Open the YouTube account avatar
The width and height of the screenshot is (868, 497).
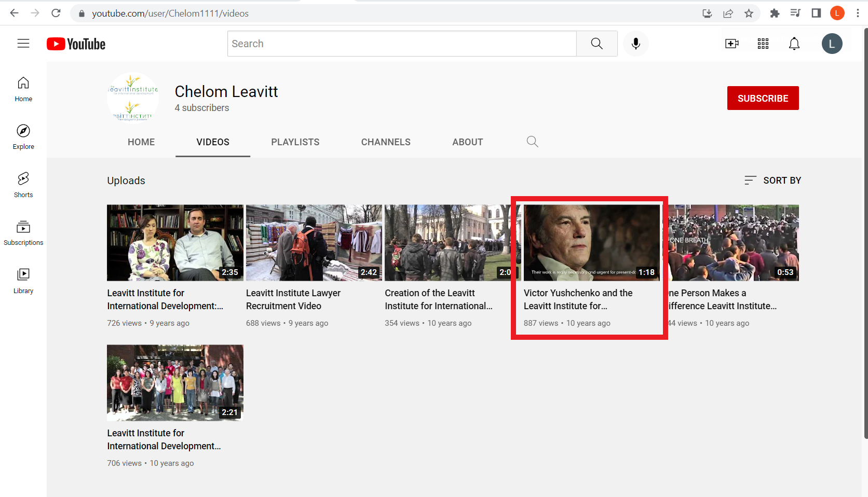pos(832,44)
